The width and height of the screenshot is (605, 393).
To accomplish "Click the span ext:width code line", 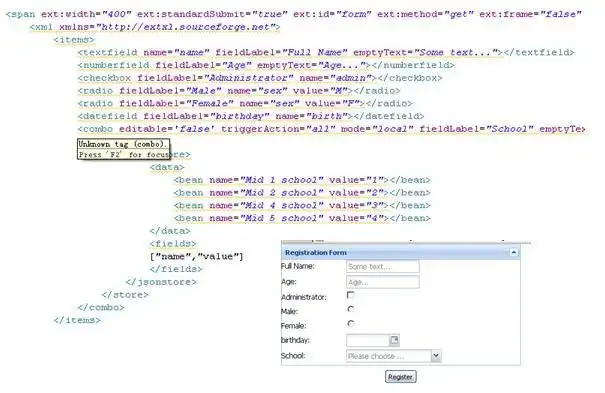I will [294, 14].
